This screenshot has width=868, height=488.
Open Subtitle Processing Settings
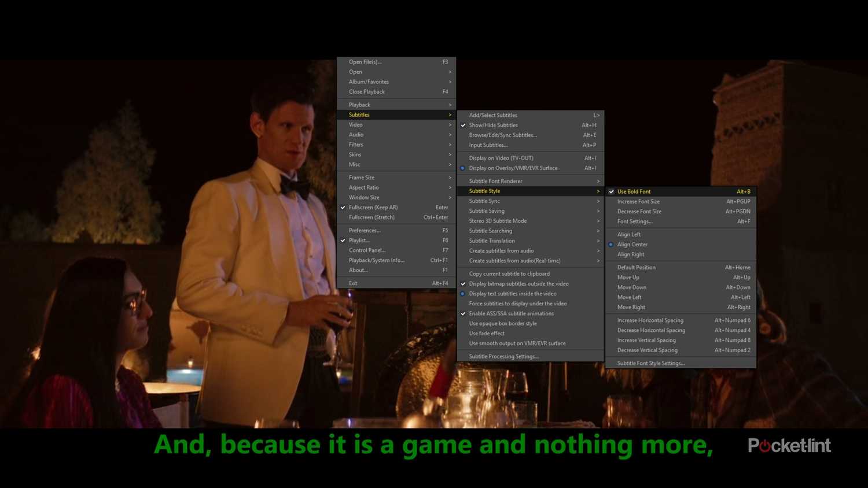(503, 356)
